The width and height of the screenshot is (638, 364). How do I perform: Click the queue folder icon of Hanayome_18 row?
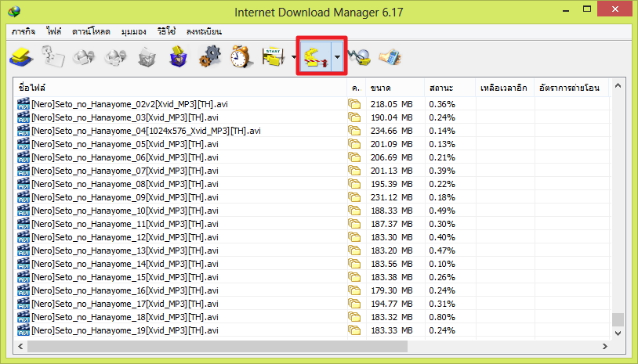(x=354, y=317)
